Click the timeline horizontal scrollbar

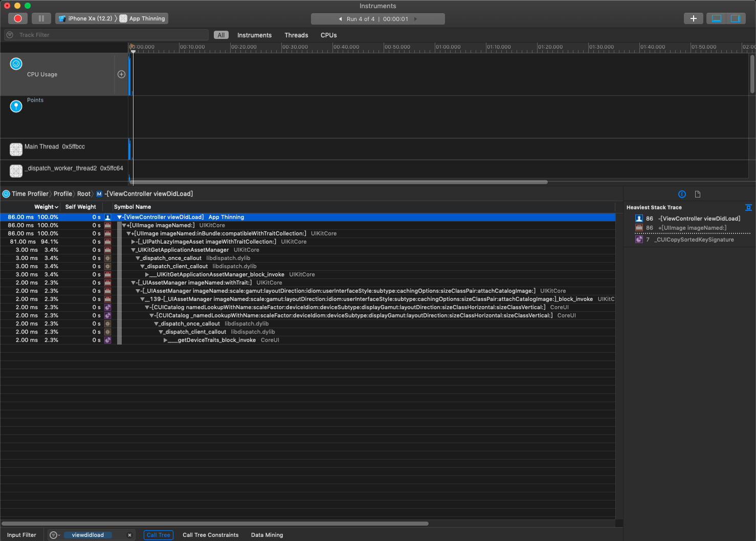coord(339,182)
